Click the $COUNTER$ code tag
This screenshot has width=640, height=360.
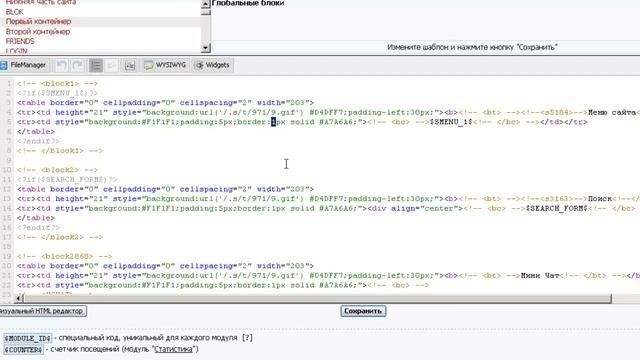click(24, 350)
